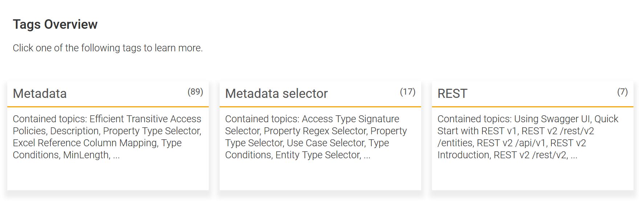Click the "Entity Type Selector" topic text
The height and width of the screenshot is (203, 644).
point(318,155)
